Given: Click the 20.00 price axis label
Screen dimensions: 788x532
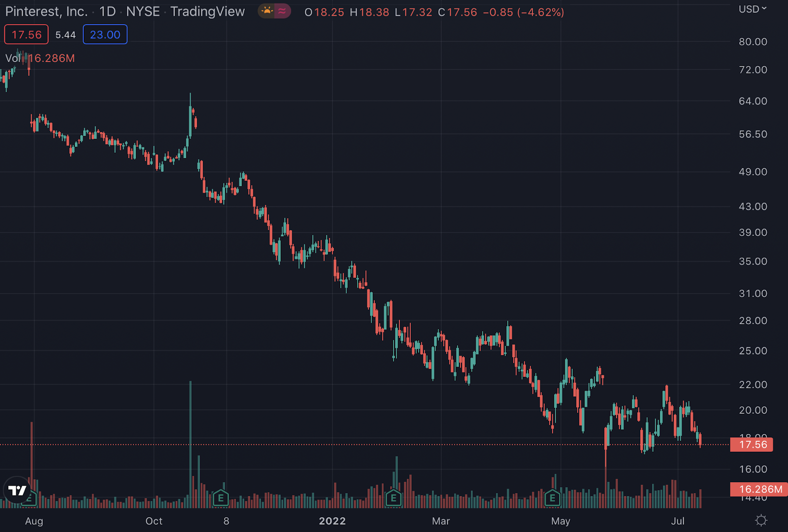Looking at the screenshot, I should [753, 410].
